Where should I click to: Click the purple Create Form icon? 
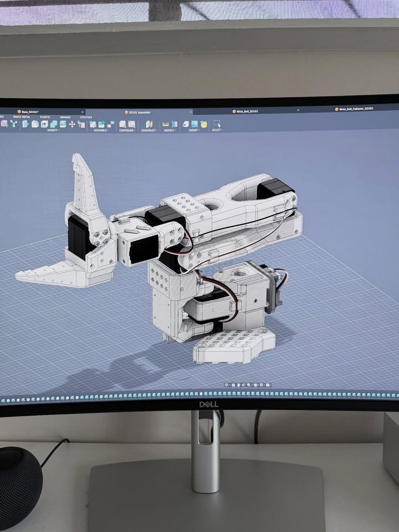5,124
